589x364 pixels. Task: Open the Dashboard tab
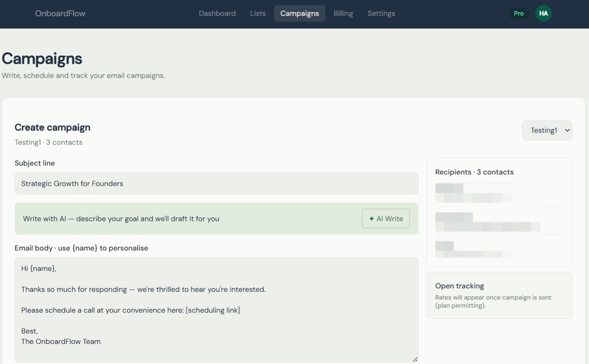(217, 13)
